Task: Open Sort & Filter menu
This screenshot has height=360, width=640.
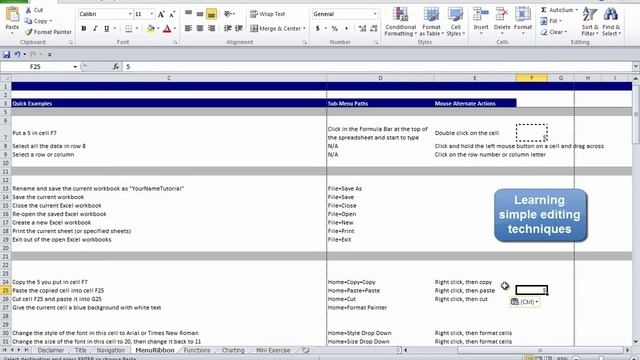Action: (x=590, y=22)
